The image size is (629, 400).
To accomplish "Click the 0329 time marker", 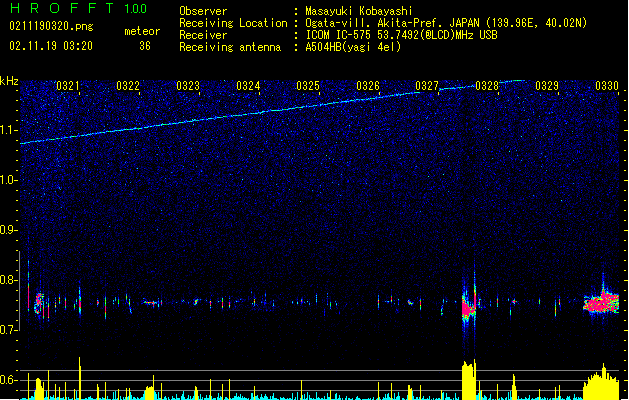I will [547, 86].
